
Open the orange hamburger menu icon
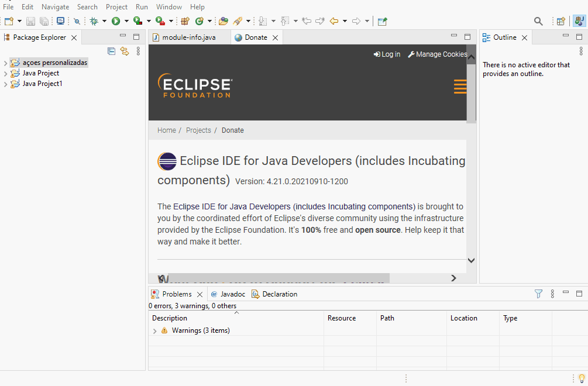point(460,87)
